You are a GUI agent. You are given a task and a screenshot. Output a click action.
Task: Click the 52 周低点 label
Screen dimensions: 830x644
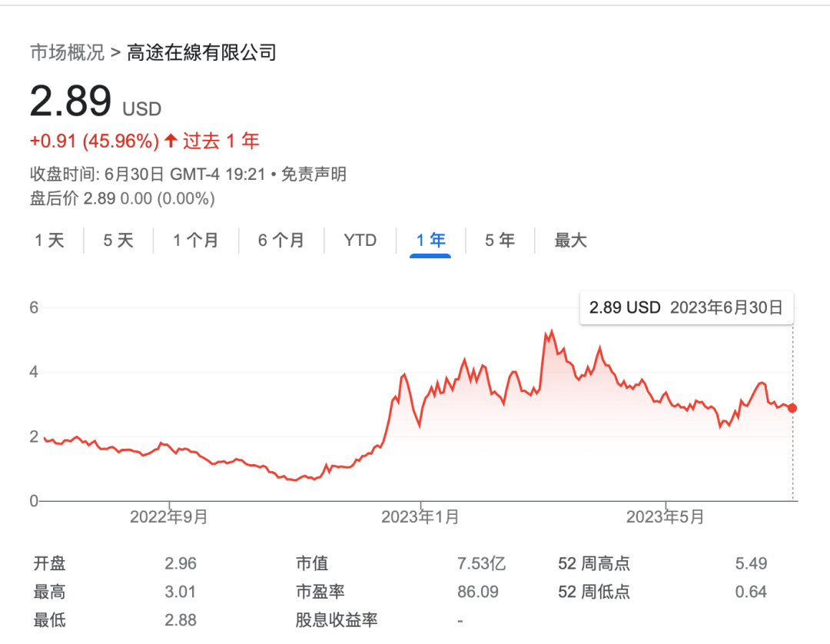tap(594, 592)
